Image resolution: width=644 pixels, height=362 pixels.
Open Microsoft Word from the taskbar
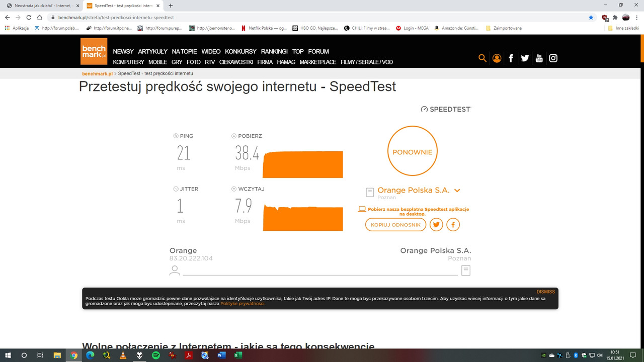pos(221,355)
